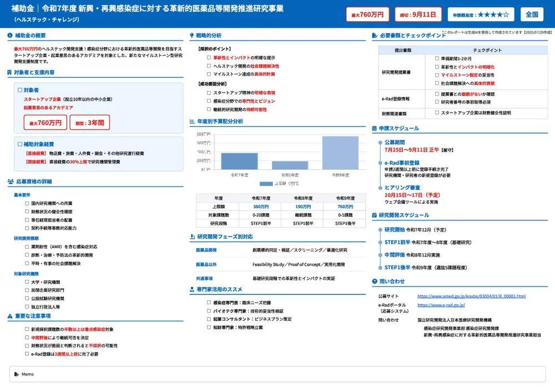Tick 準備期間1-2か月 checkbox
This screenshot has width=555, height=392.
[437, 58]
